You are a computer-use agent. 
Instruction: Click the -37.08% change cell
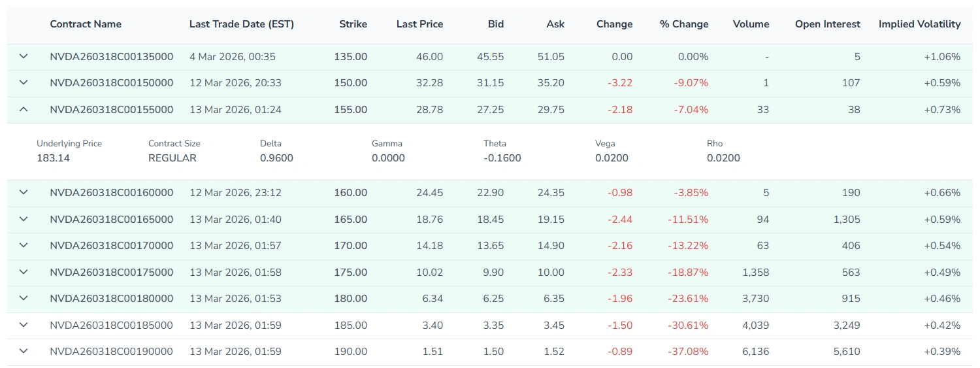(688, 352)
